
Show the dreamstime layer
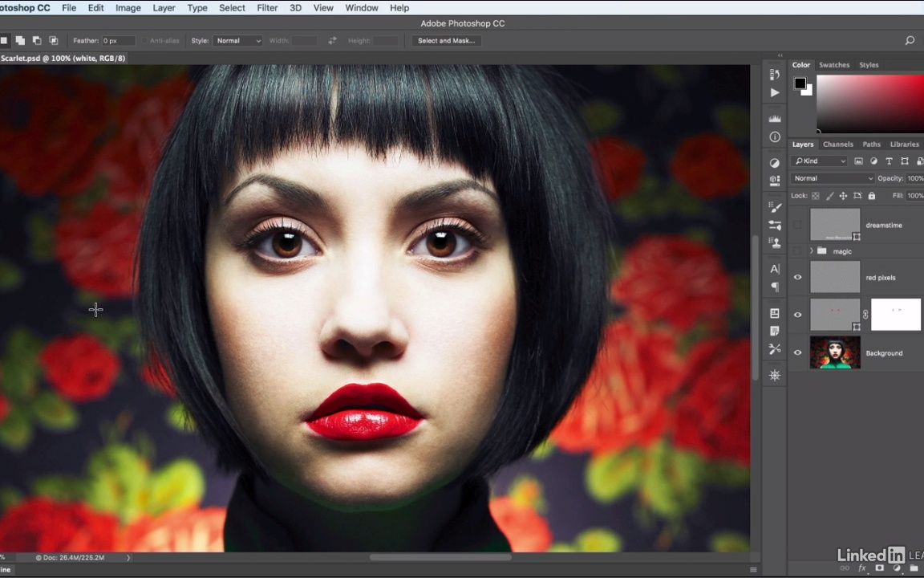[797, 226]
